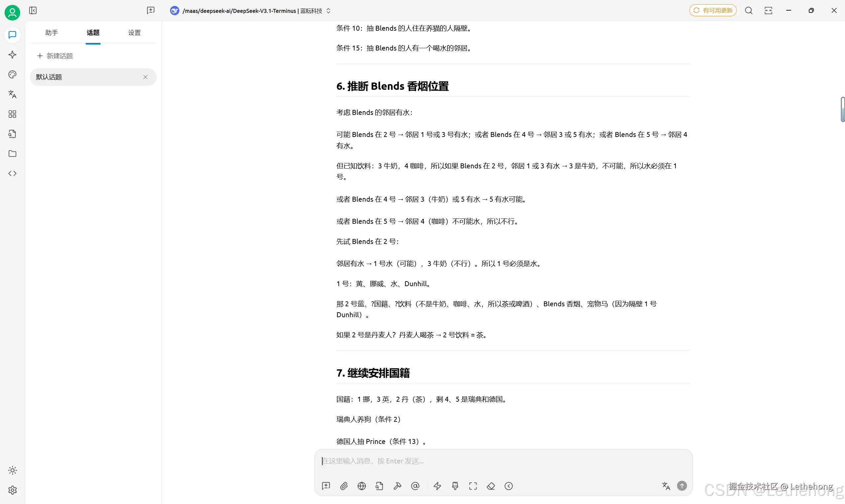
Task: Open MCP tools with the hammer icon
Action: pyautogui.click(x=397, y=486)
